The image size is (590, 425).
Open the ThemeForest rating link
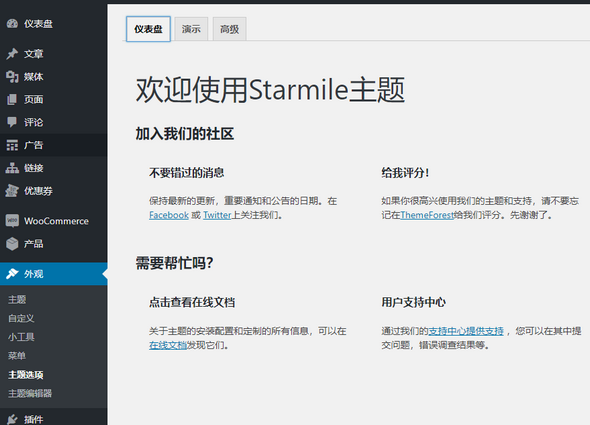coord(427,215)
